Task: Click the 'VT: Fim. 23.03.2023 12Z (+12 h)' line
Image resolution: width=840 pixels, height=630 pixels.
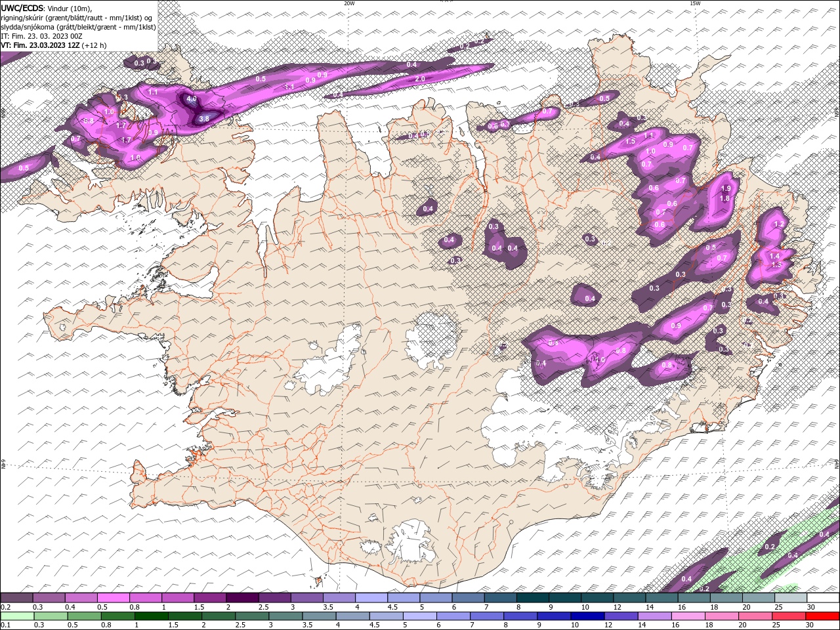Action: (x=54, y=45)
